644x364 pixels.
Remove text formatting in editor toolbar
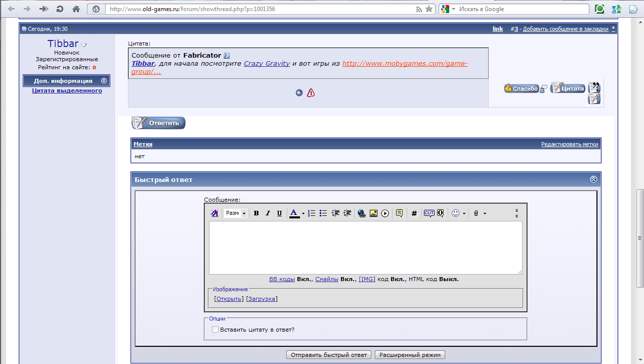tap(214, 213)
